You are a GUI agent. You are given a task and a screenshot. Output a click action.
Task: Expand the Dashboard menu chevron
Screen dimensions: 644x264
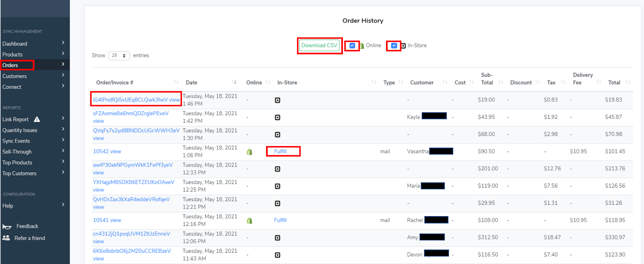tap(63, 43)
